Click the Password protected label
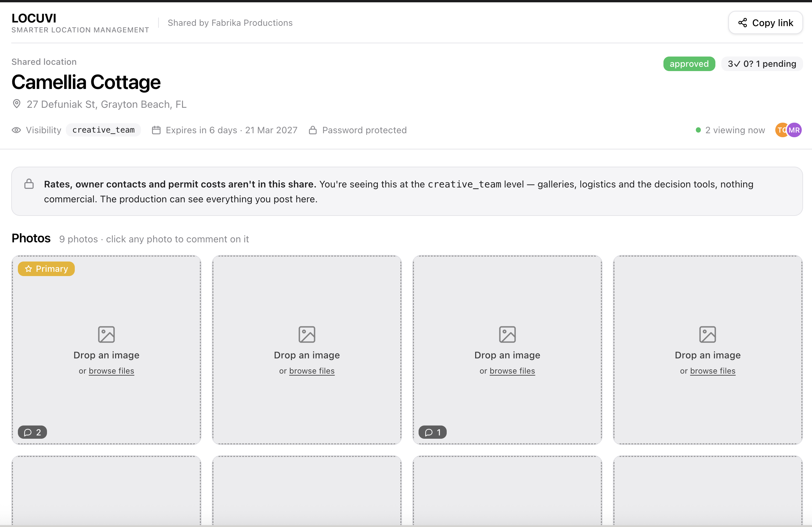Viewport: 812px width, 527px height. pos(364,130)
